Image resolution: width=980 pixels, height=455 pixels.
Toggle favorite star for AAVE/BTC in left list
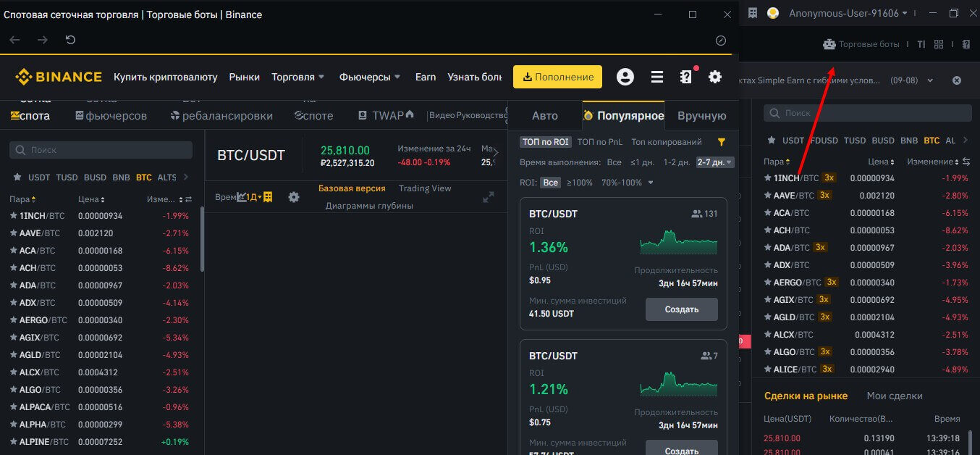[x=13, y=233]
